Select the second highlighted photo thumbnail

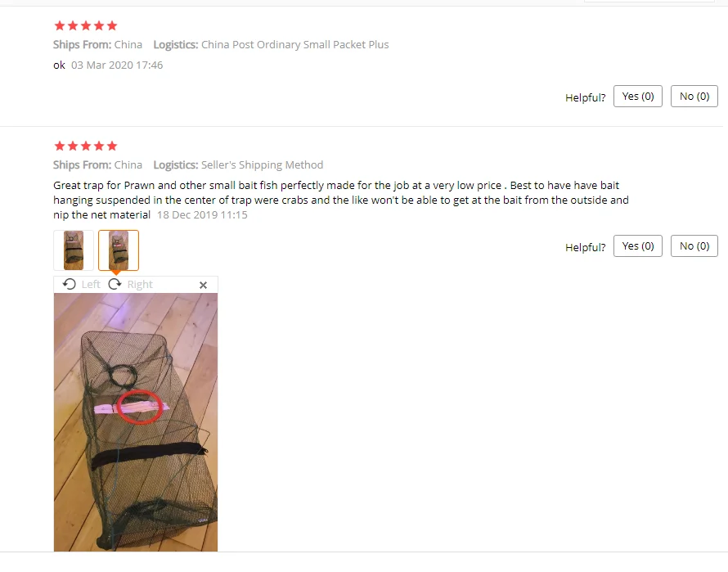tap(119, 250)
